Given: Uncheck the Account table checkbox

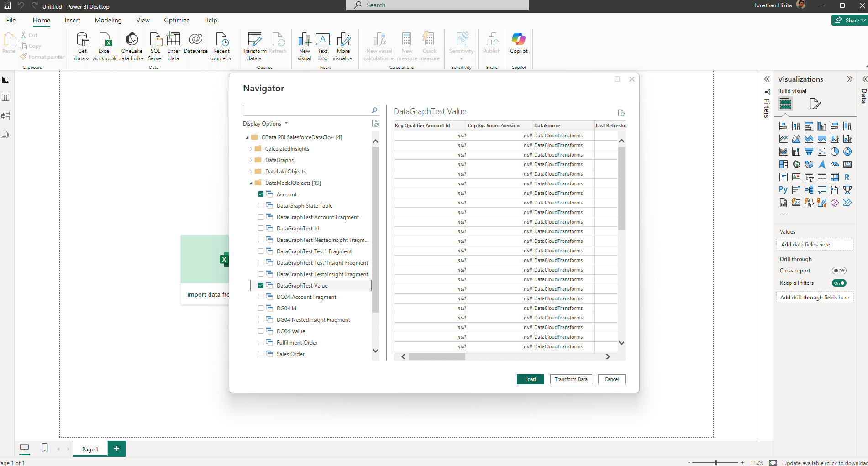Looking at the screenshot, I should pyautogui.click(x=261, y=194).
